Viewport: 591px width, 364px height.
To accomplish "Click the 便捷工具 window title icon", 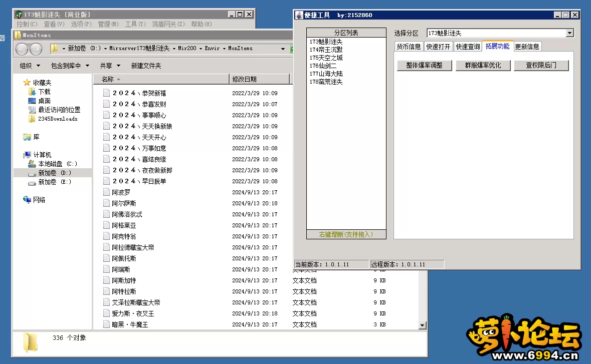I will tap(299, 15).
